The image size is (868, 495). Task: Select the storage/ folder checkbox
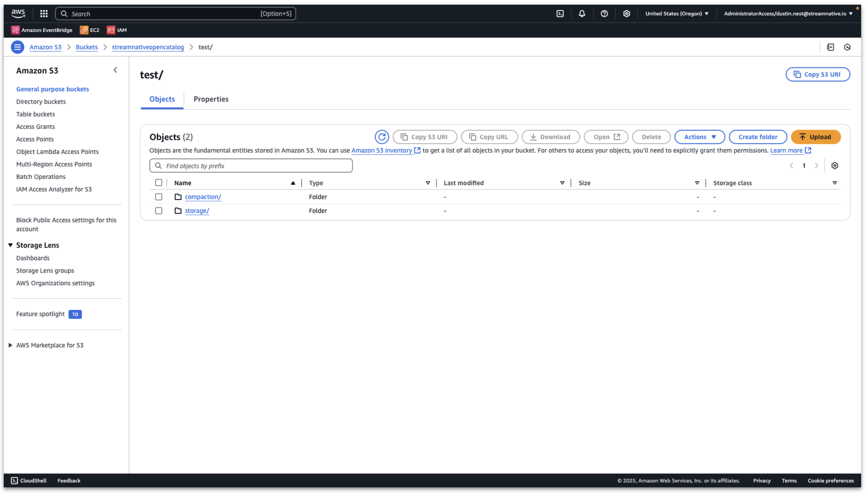tap(159, 211)
